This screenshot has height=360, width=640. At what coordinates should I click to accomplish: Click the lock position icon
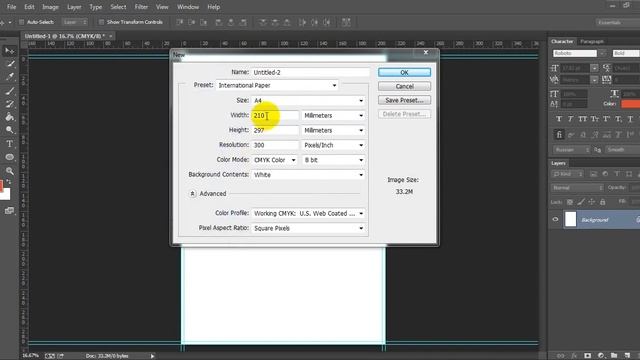(x=591, y=202)
